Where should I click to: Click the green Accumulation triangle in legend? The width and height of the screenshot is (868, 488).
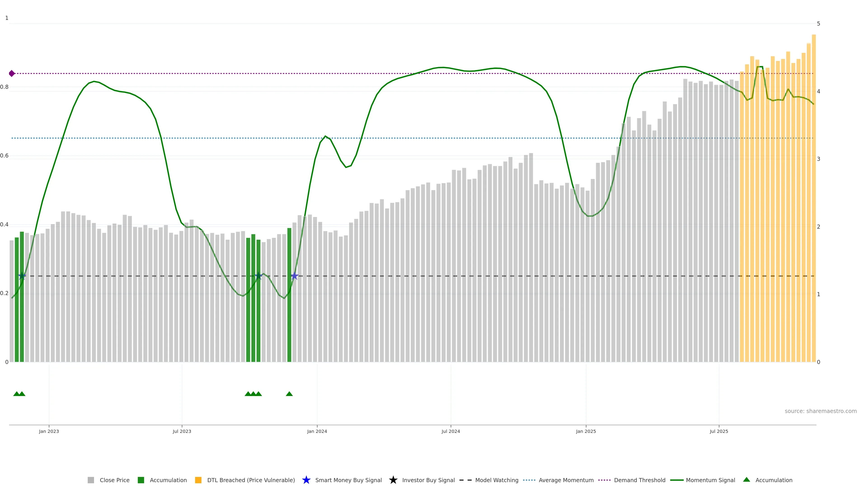pyautogui.click(x=746, y=480)
